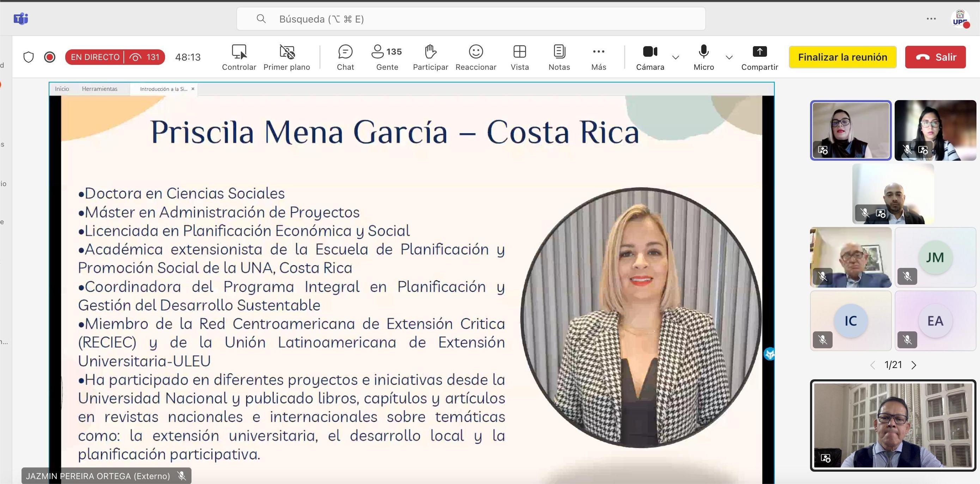
Task: Click the muted mic on dark-haired woman's tile
Action: tap(907, 150)
